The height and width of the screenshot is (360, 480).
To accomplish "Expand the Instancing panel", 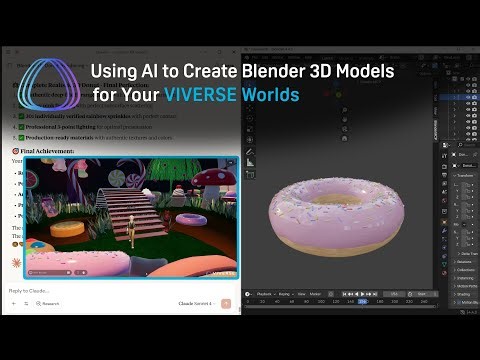I will coord(464,278).
